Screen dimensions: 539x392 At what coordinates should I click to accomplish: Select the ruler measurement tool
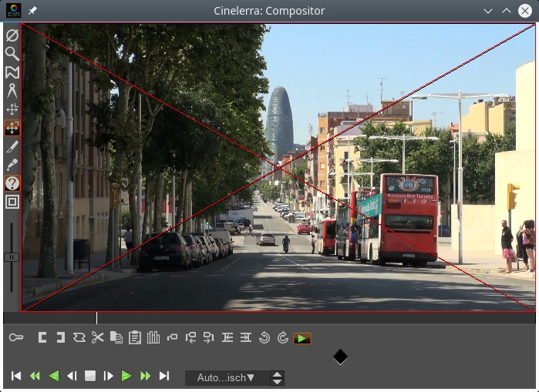pyautogui.click(x=12, y=91)
